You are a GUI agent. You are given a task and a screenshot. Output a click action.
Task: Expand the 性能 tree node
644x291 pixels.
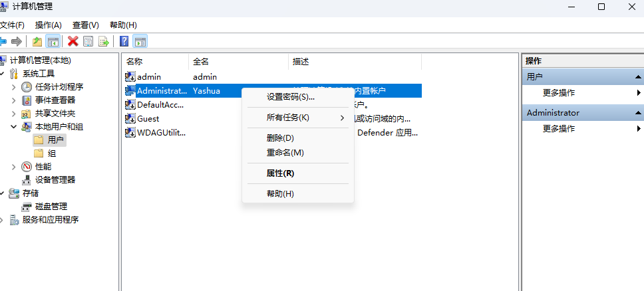coord(13,167)
